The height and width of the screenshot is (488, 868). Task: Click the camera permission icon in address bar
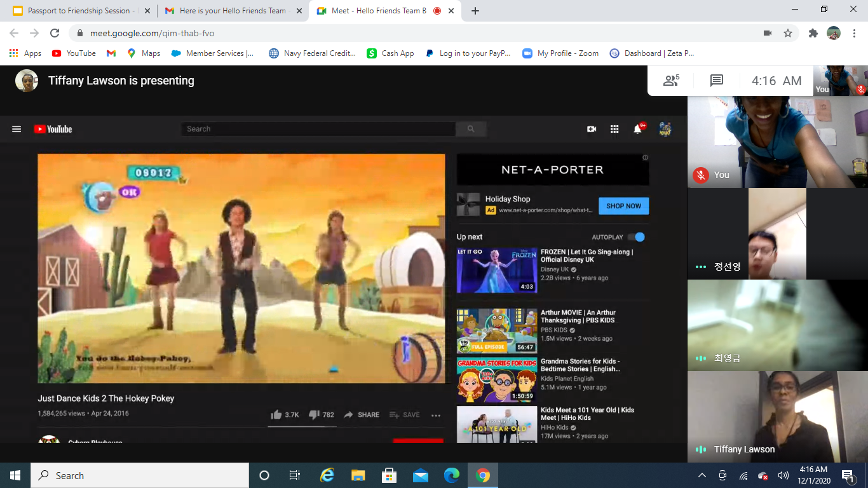click(768, 33)
